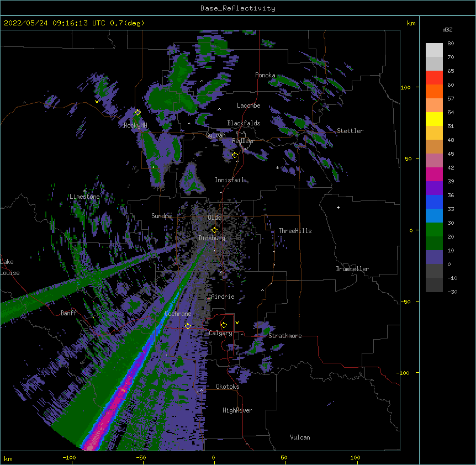
Task: Click the Sylvan label on the map
Action: (215, 135)
